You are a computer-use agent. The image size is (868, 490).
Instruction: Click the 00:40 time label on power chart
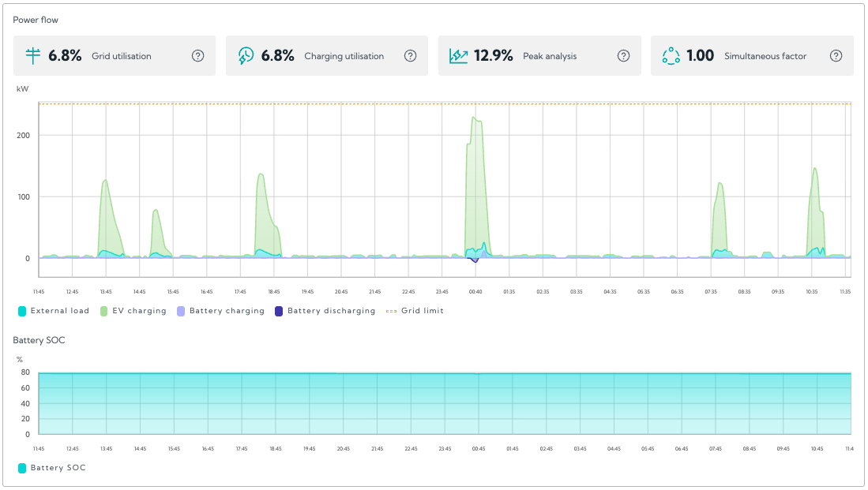point(475,291)
